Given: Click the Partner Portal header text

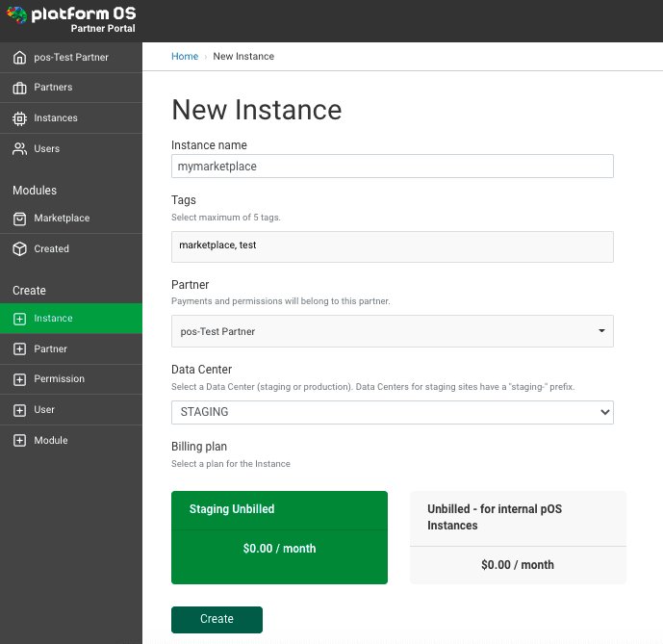Looking at the screenshot, I should pyautogui.click(x=103, y=28).
